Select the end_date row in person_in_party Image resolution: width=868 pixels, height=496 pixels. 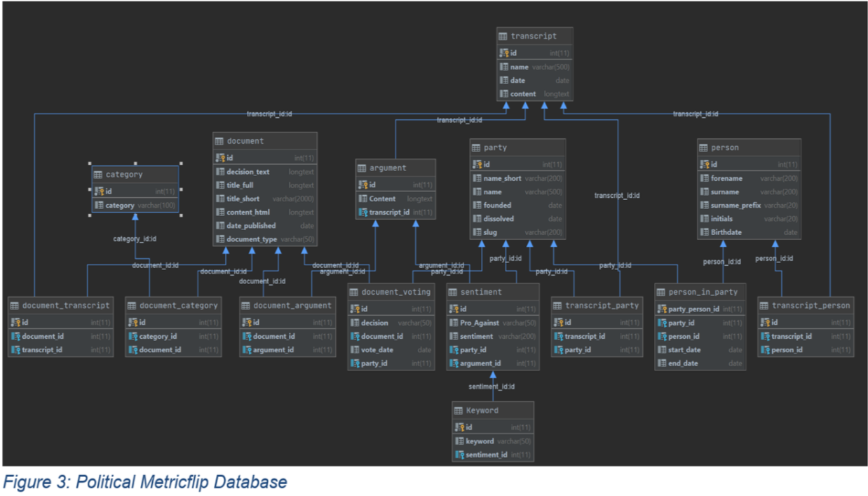700,363
